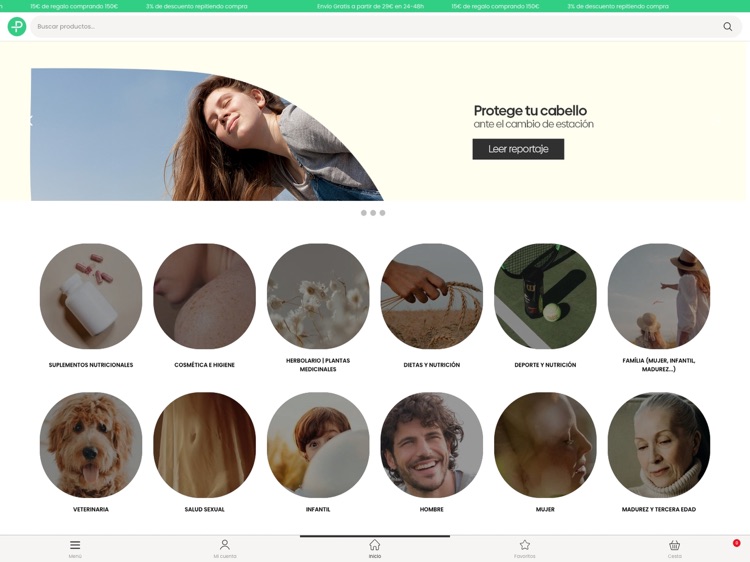The height and width of the screenshot is (562, 750).
Task: Click the INFANTIL label text
Action: click(x=318, y=509)
